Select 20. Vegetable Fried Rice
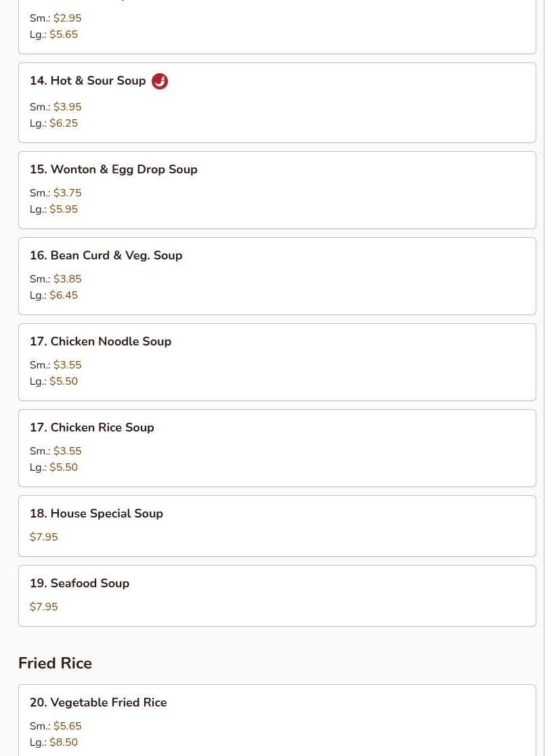 point(277,720)
